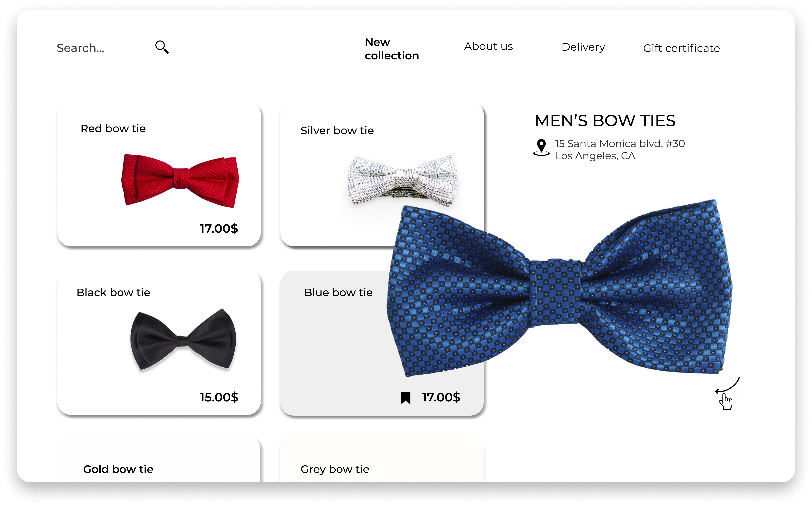Image resolution: width=812 pixels, height=506 pixels.
Task: Select the black bow tie image
Action: [183, 339]
